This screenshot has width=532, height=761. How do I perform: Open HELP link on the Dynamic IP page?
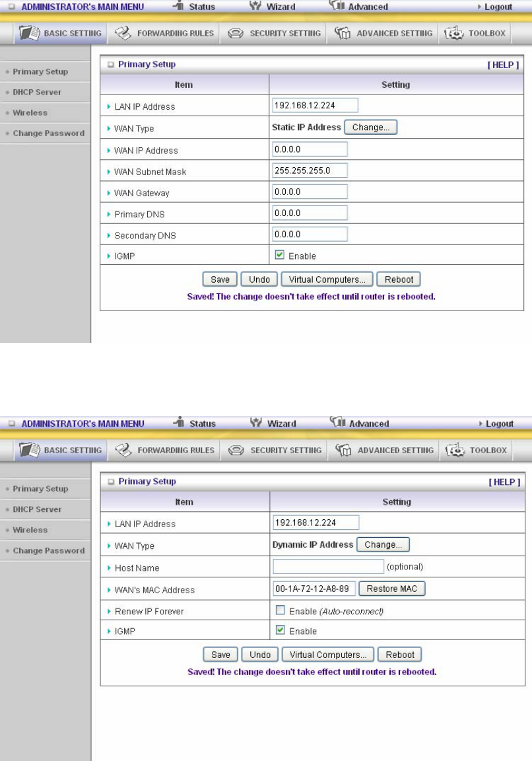pyautogui.click(x=504, y=482)
